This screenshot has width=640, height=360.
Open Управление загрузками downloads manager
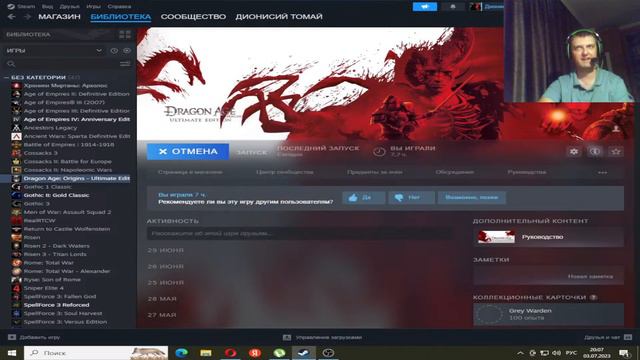322,338
